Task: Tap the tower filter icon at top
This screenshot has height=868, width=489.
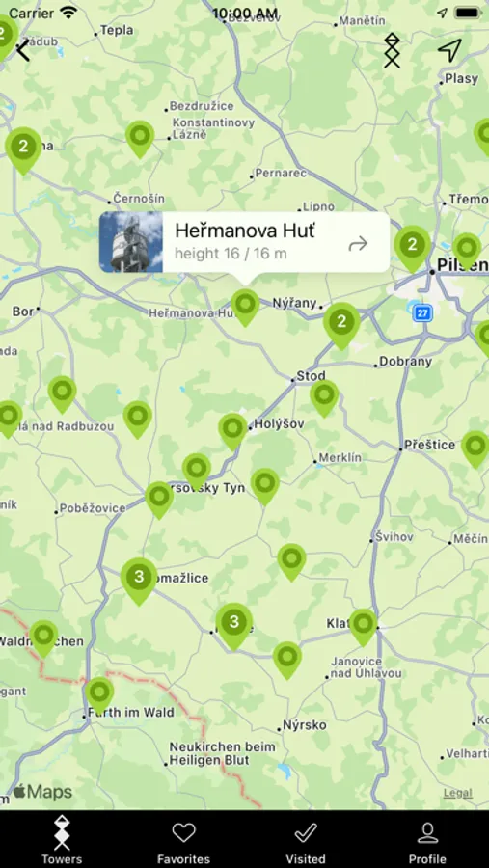Action: [392, 50]
